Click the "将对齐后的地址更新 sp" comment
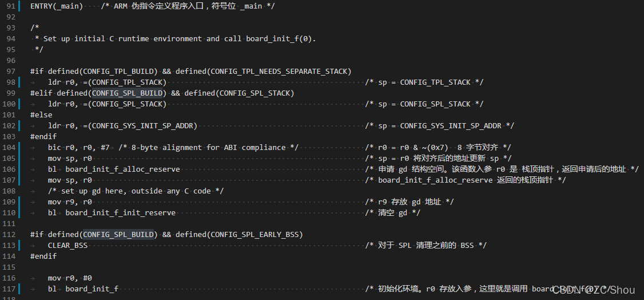Screen dimensions: 644x300 click(x=457, y=158)
